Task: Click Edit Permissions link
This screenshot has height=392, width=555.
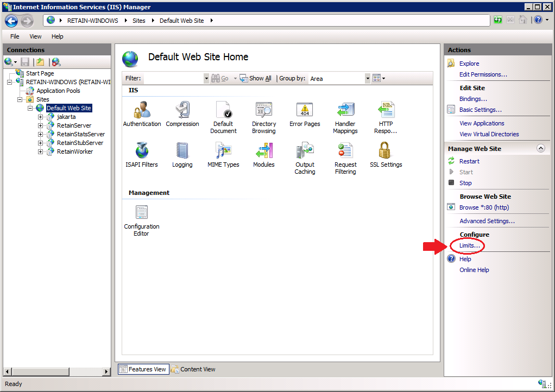Action: coord(483,74)
